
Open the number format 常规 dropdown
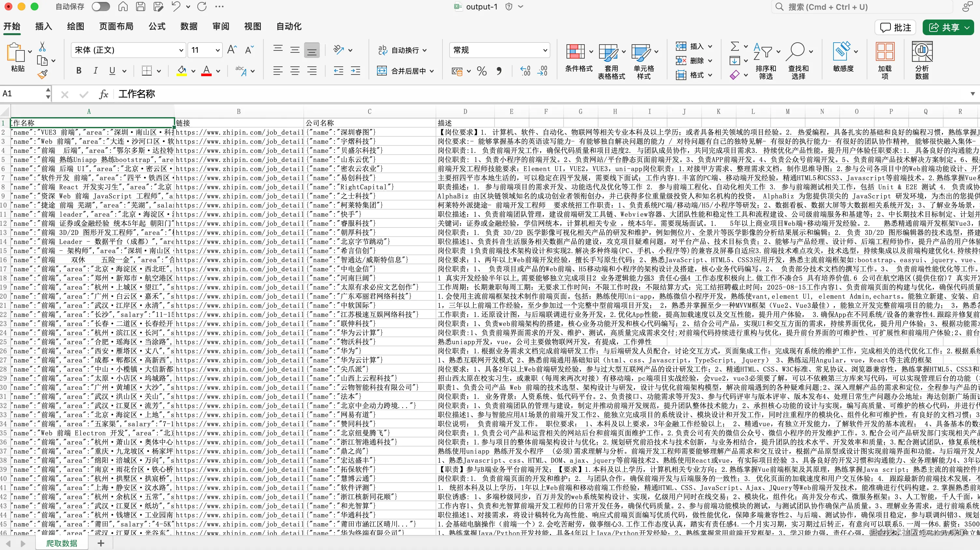545,50
